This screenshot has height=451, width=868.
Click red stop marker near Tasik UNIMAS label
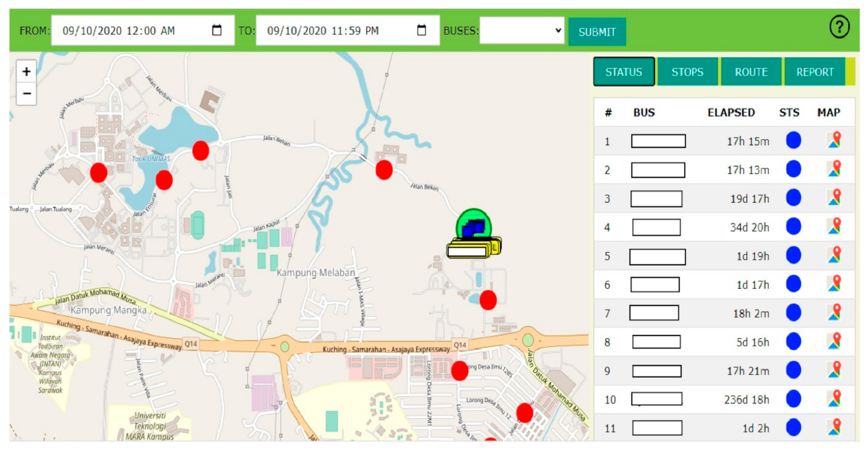pos(164,180)
